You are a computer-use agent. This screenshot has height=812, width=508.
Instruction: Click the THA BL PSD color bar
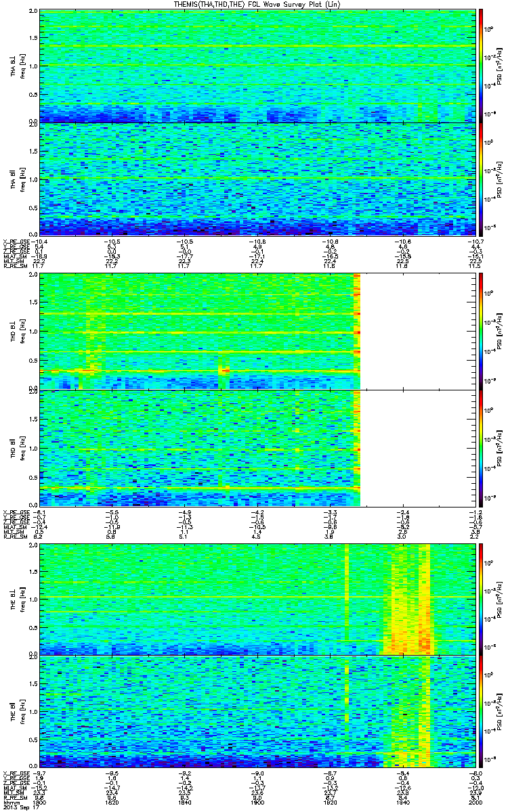click(481, 65)
